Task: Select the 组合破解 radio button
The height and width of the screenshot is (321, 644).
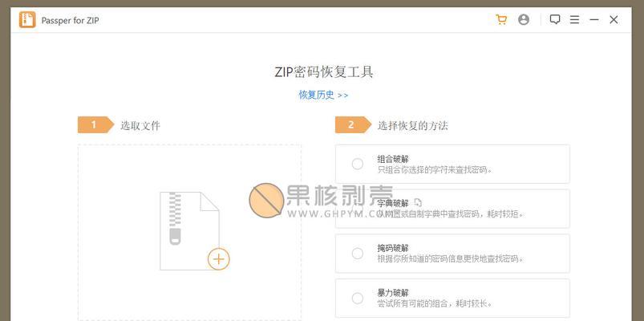Action: pyautogui.click(x=358, y=164)
